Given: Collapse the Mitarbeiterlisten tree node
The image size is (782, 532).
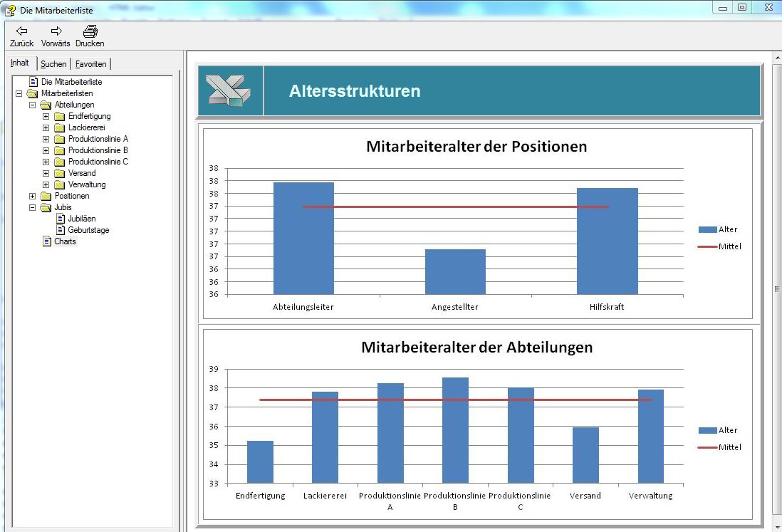Looking at the screenshot, I should pyautogui.click(x=19, y=93).
